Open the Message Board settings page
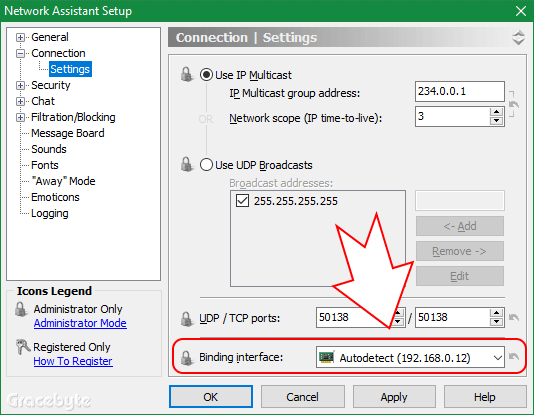Viewport: 534px width, 415px height. 68,133
